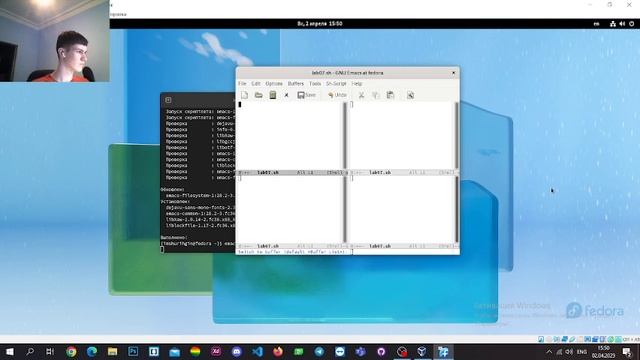Click the New file icon in Emacs toolbar
Viewport: 640px width, 360px height.
(x=244, y=95)
